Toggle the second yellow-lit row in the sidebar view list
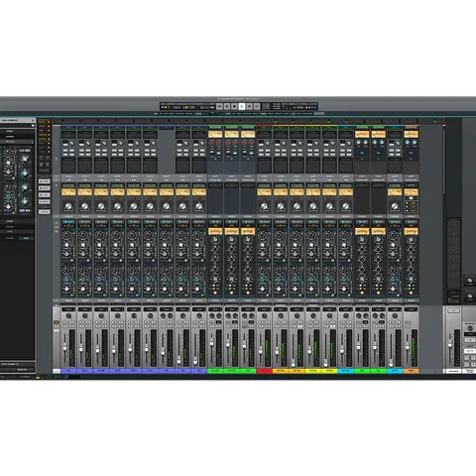 click(44, 126)
